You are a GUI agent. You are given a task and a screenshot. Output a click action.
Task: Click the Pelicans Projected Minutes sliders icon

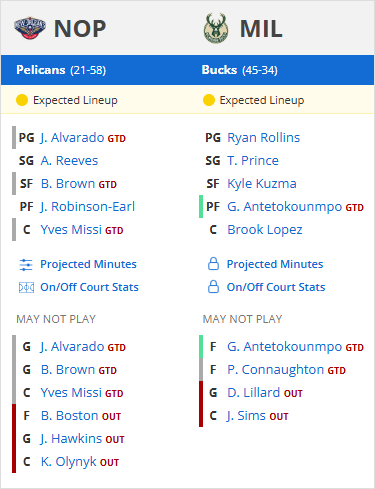click(26, 265)
